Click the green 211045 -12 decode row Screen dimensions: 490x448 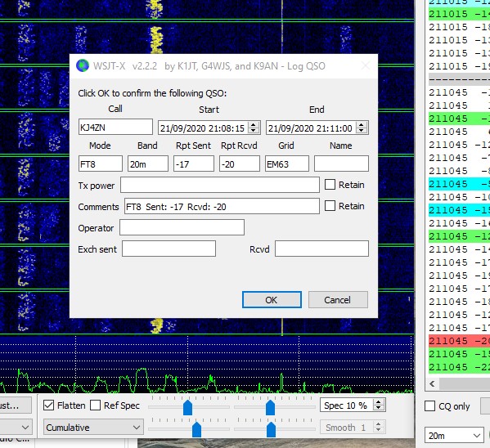[x=459, y=236]
